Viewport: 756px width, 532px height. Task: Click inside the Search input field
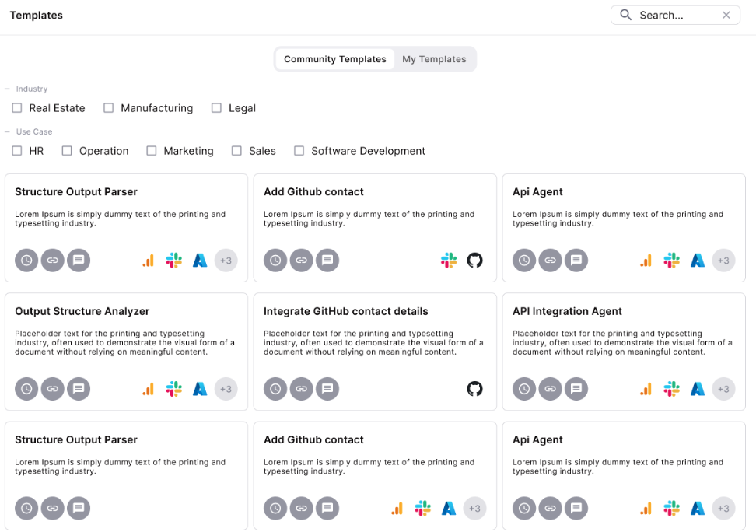677,15
